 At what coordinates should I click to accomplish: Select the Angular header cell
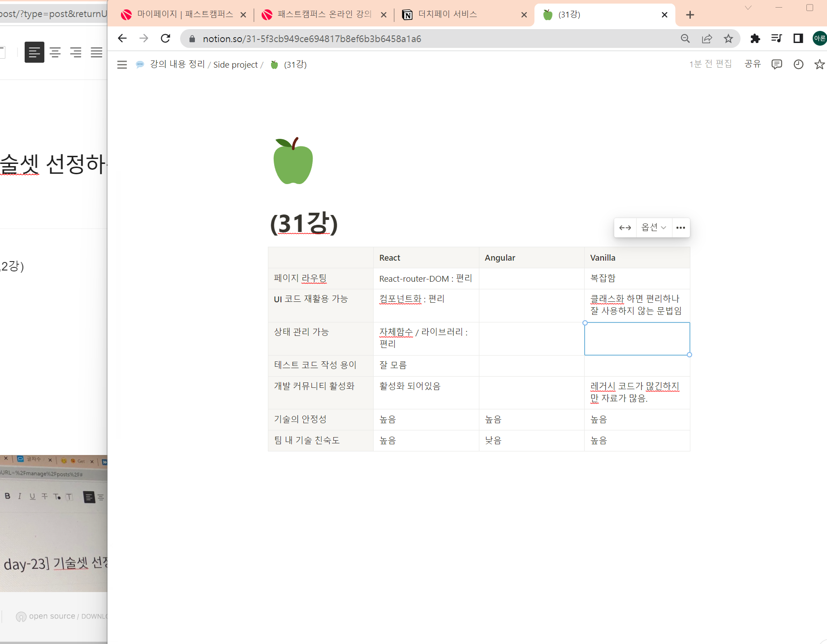531,258
